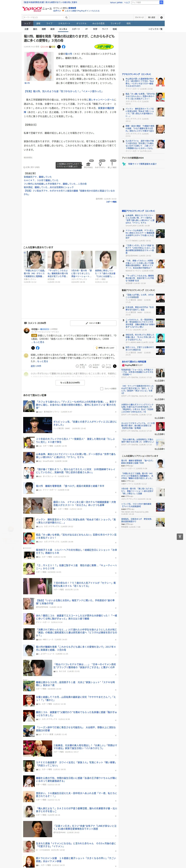Open トップ main navigation tab
The image size is (186, 868).
coord(27,23)
